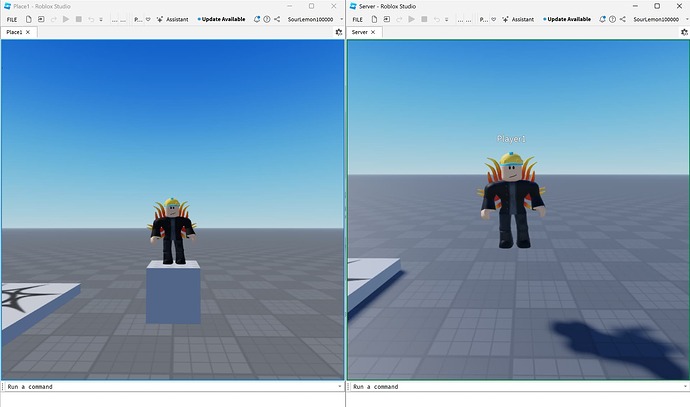This screenshot has width=690, height=407.
Task: Close the Place1 document tab
Action: (x=28, y=32)
